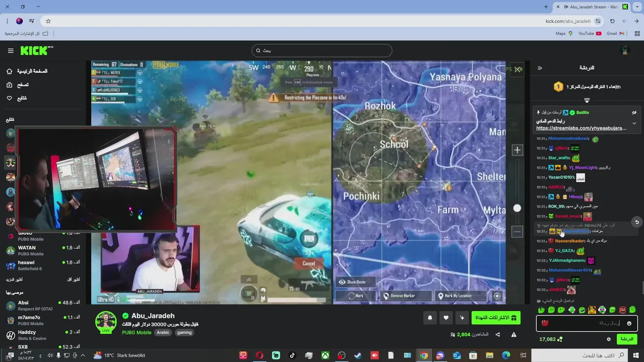Viewport: 644px width, 362px height.
Task: Show hidden system tray icons
Action: pyautogui.click(x=83, y=355)
